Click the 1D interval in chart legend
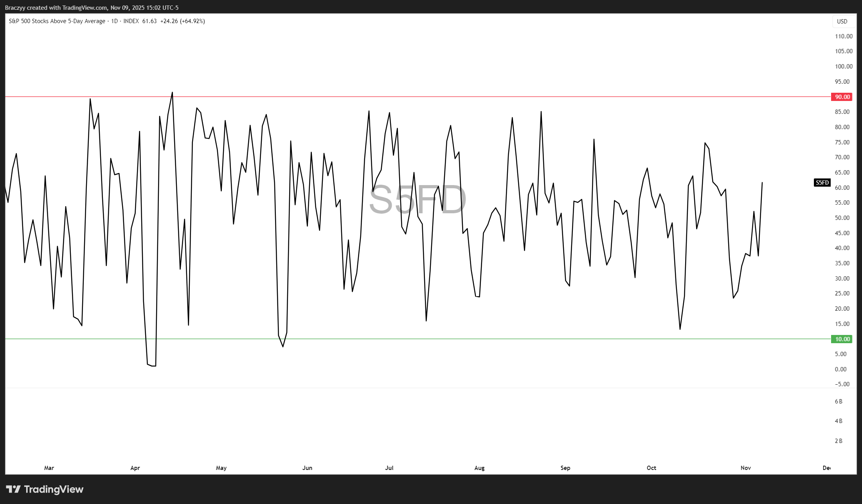The width and height of the screenshot is (862, 504). tap(114, 21)
